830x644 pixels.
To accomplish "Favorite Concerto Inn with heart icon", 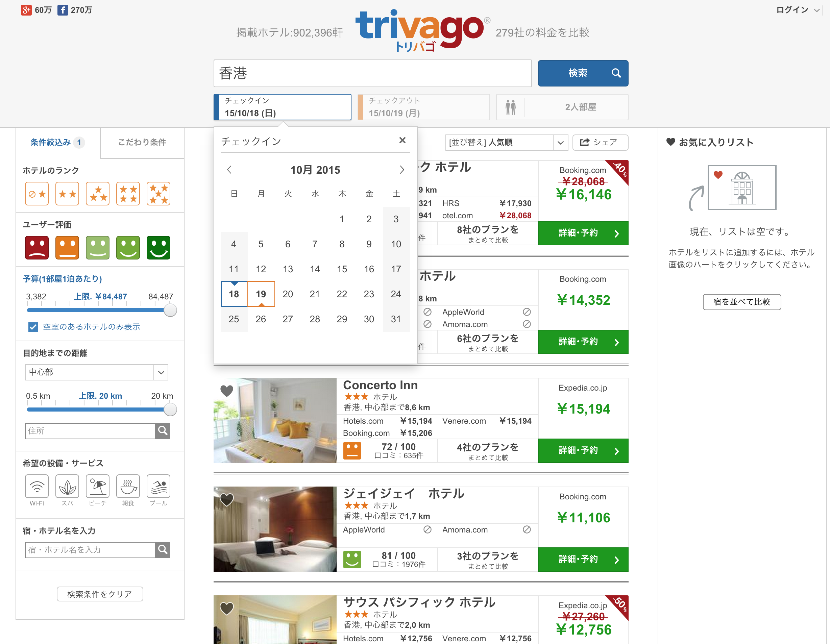I will tap(227, 391).
